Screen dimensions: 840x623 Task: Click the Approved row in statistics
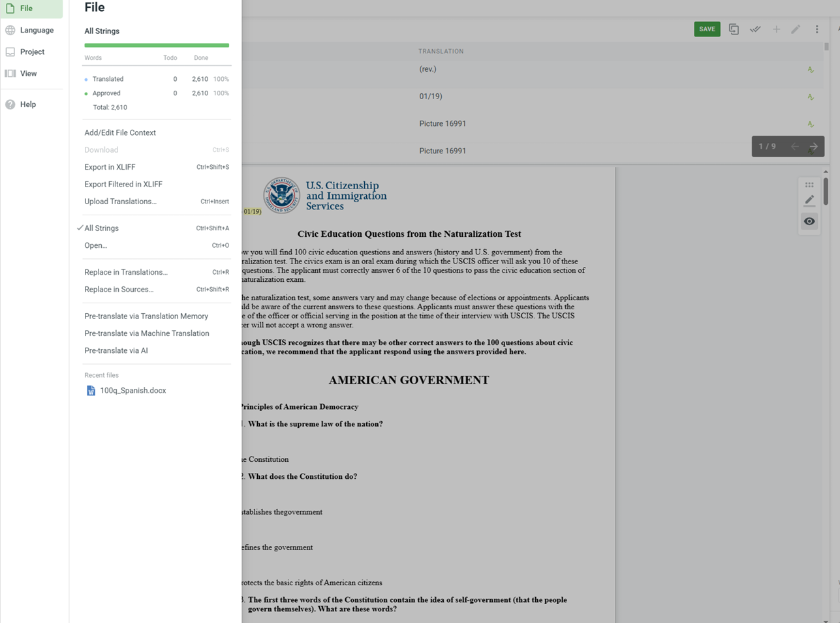click(157, 93)
